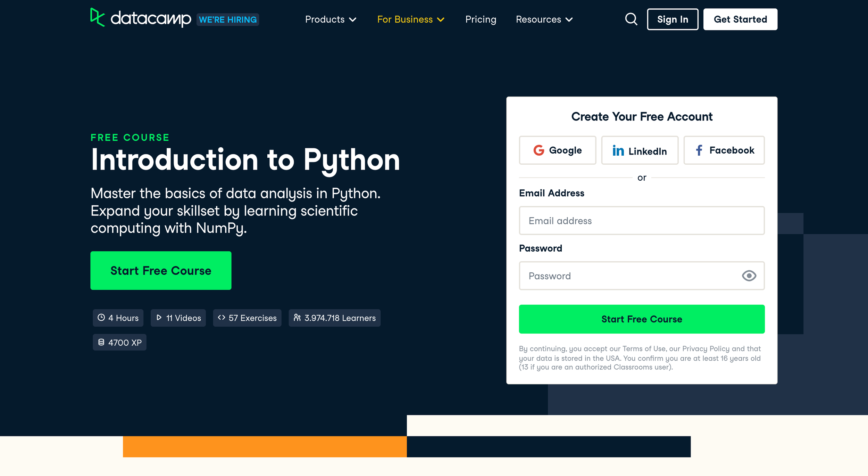Click the people icon beside Learners count
Screen dimensions: 868x476
tap(297, 318)
